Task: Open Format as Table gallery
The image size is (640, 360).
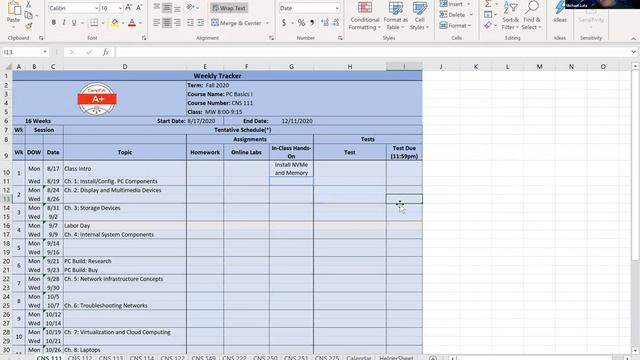Action: click(x=396, y=16)
